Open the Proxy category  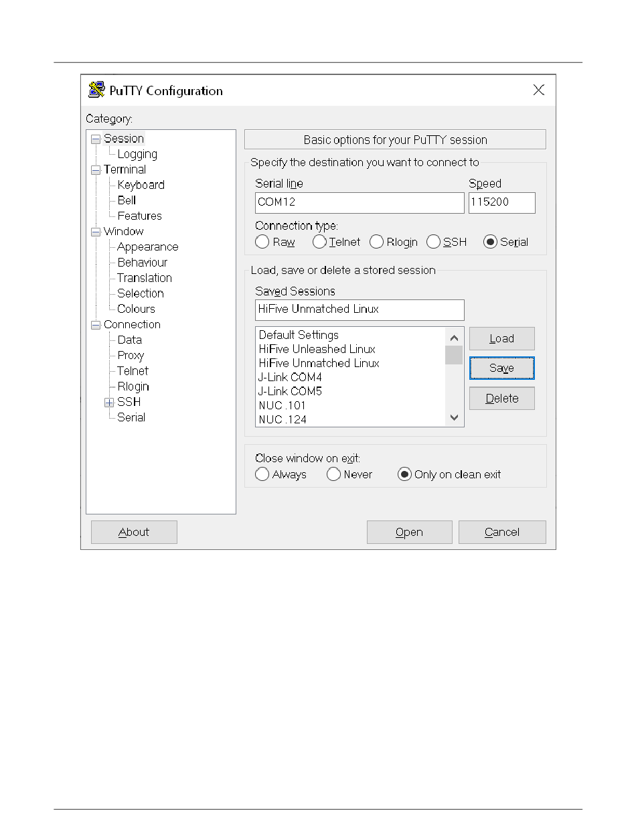coord(131,355)
